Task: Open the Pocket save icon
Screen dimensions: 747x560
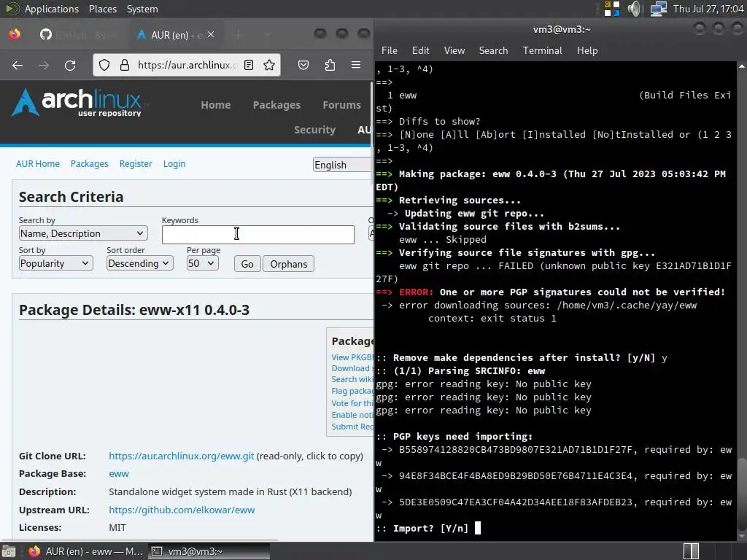Action: tap(303, 65)
